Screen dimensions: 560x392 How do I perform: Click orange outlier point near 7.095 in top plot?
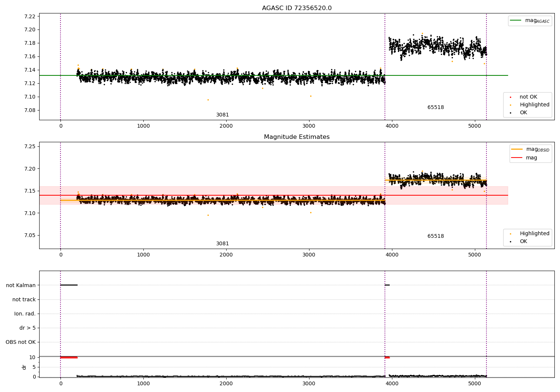pos(208,100)
